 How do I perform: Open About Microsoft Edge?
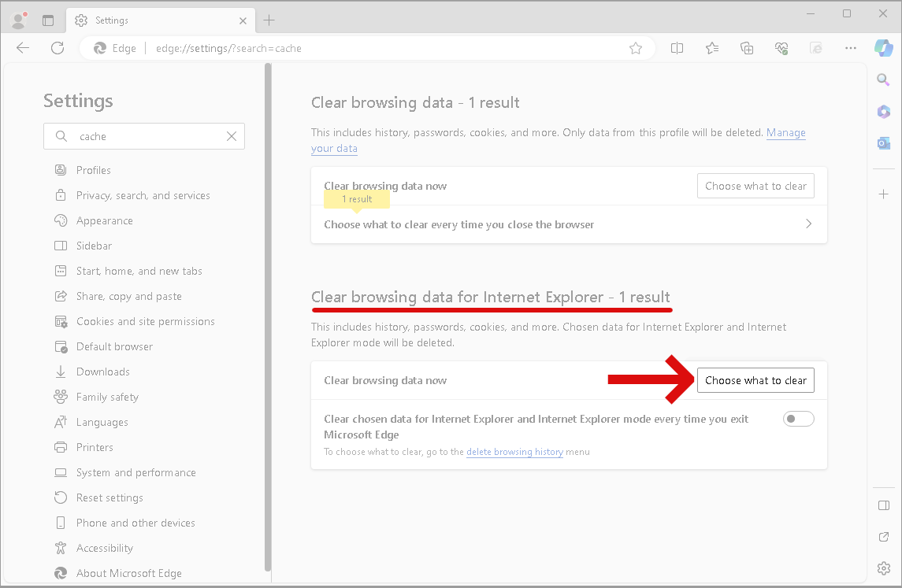click(118, 573)
